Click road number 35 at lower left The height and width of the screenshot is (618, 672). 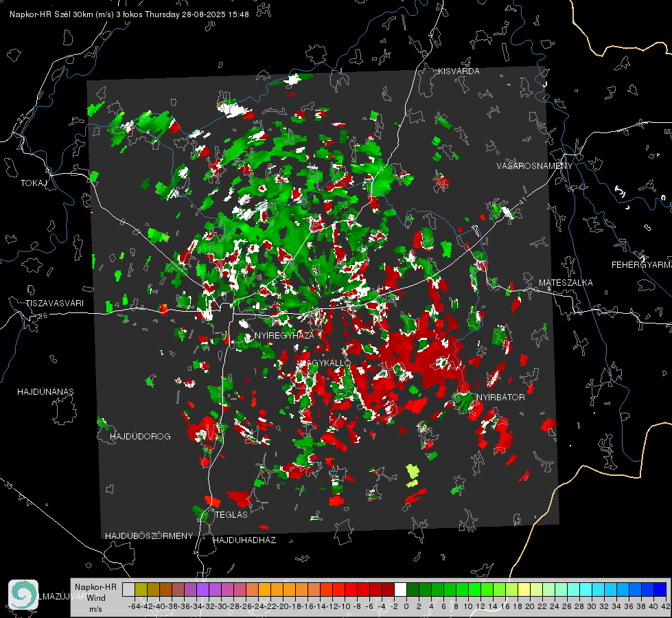10,485
